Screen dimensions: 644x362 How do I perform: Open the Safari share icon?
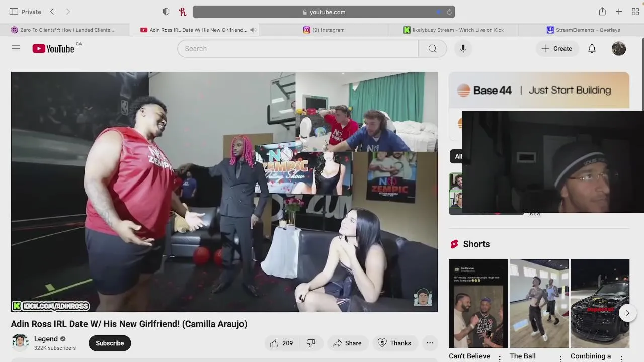click(x=602, y=12)
